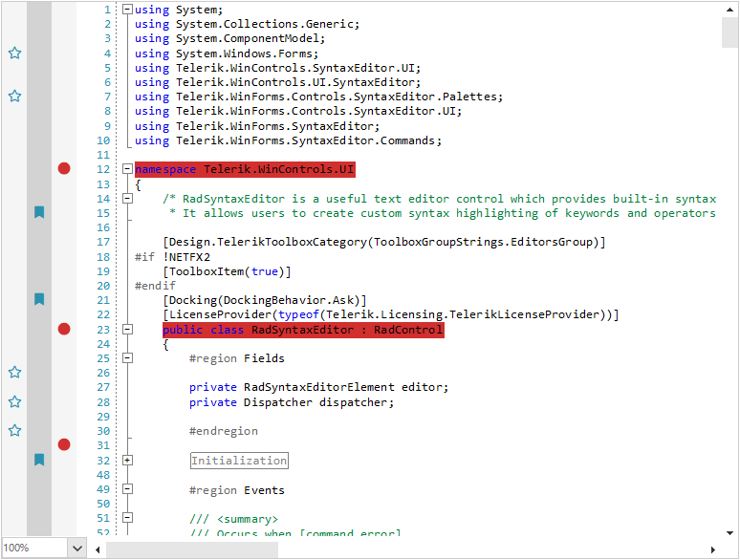Viewport: 740px width, 560px height.
Task: Click the bookmark icon at line 21
Action: (x=39, y=299)
